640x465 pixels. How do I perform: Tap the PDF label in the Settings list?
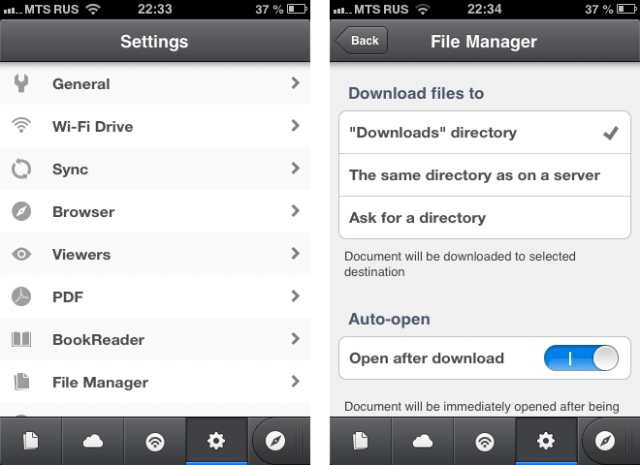tap(68, 297)
